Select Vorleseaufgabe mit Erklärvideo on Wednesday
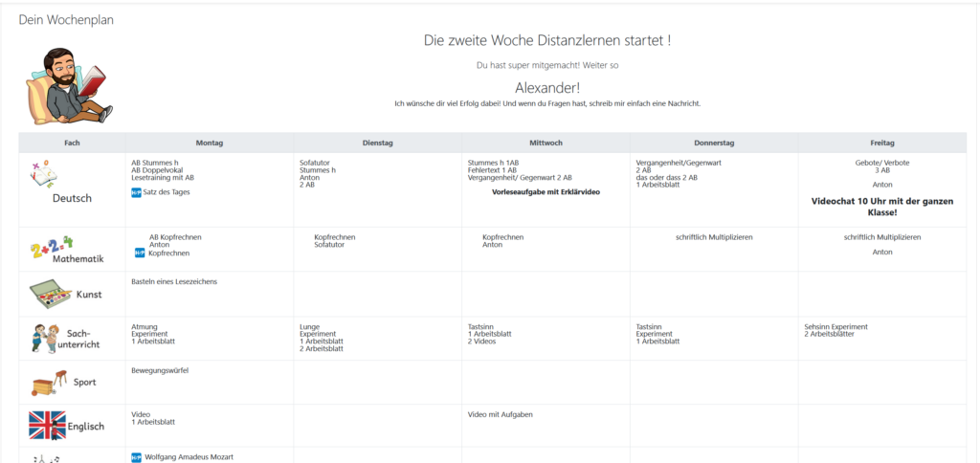This screenshot has height=463, width=980. [546, 192]
